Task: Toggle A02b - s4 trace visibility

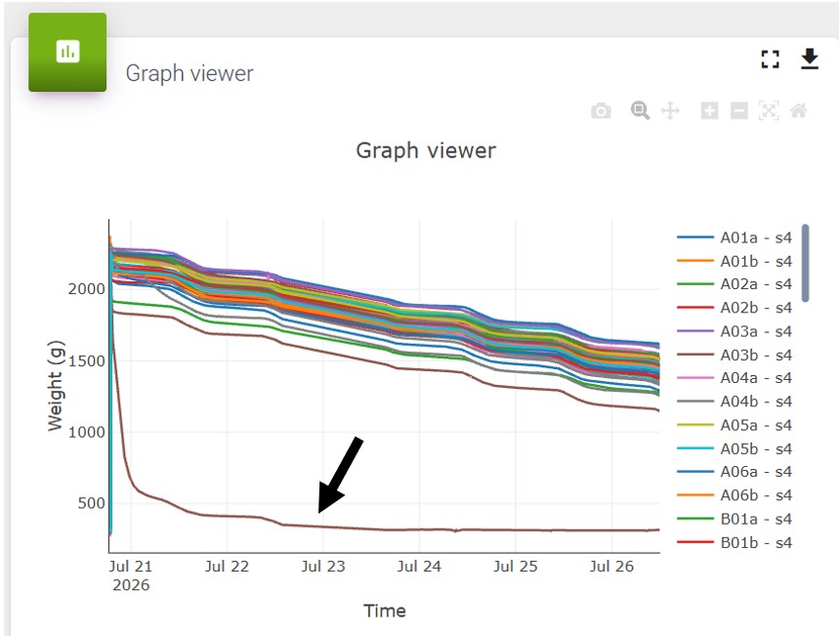Action: (x=735, y=308)
